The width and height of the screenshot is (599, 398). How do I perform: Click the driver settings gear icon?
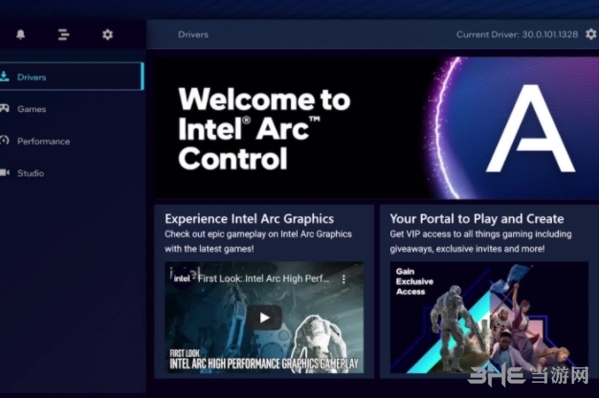tap(591, 34)
